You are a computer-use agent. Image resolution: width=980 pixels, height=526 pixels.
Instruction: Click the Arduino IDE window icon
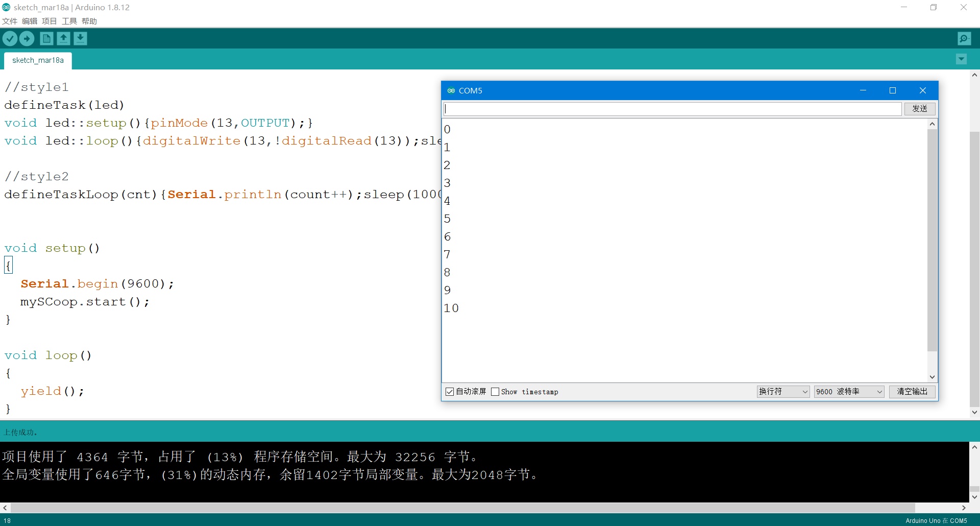(x=7, y=7)
